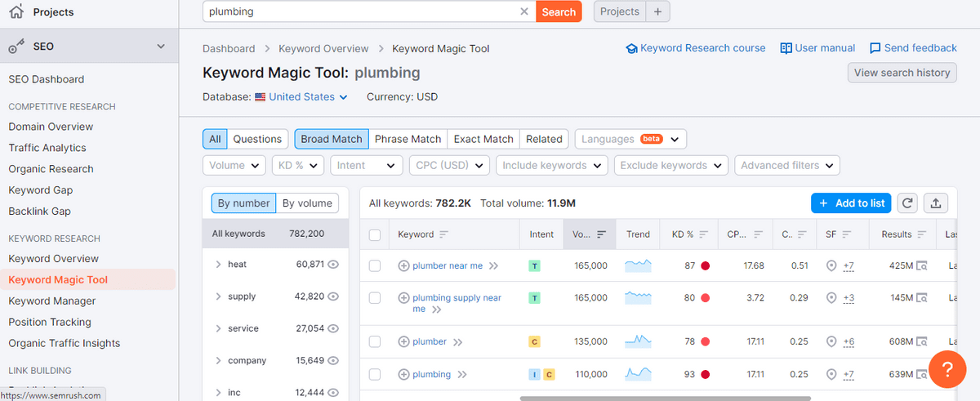Open the double-arrow next to 'plumber' keyword
The height and width of the screenshot is (401, 980).
tap(457, 342)
